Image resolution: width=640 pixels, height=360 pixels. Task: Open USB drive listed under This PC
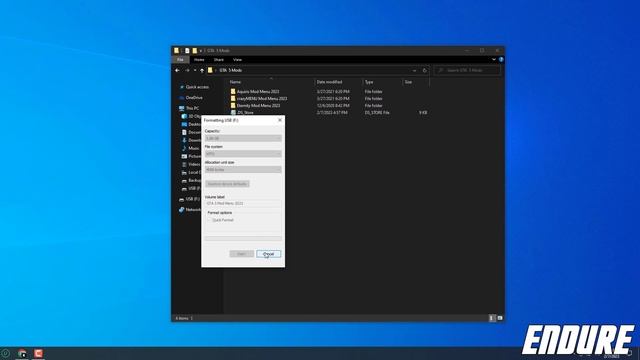coord(191,188)
